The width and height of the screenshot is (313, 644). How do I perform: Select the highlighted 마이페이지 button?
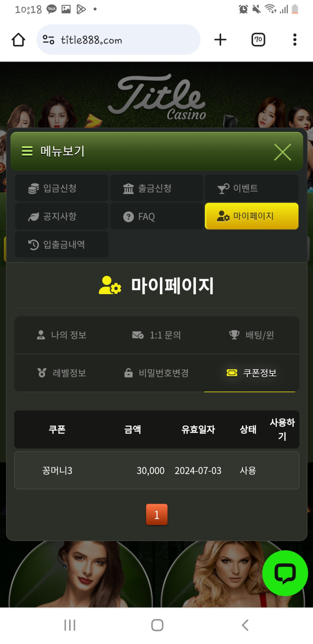click(252, 216)
